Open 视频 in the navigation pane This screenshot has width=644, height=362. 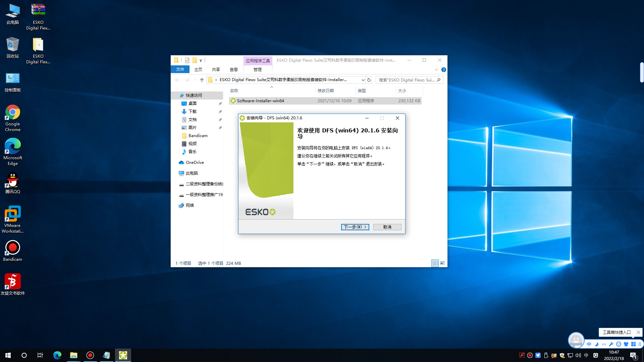[192, 144]
